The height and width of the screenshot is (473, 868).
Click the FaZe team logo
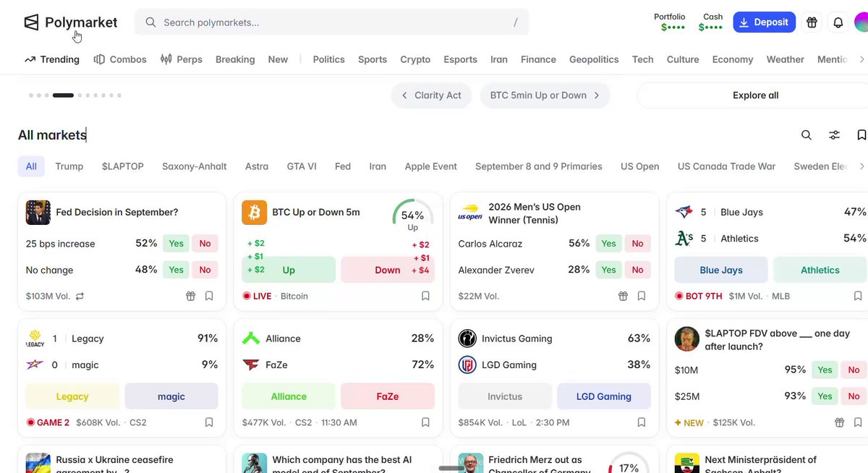click(251, 365)
